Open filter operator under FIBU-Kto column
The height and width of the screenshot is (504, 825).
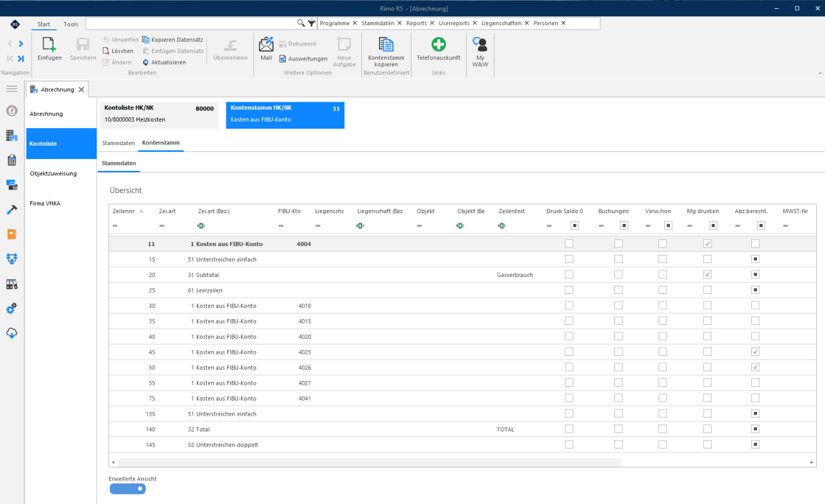coord(281,225)
